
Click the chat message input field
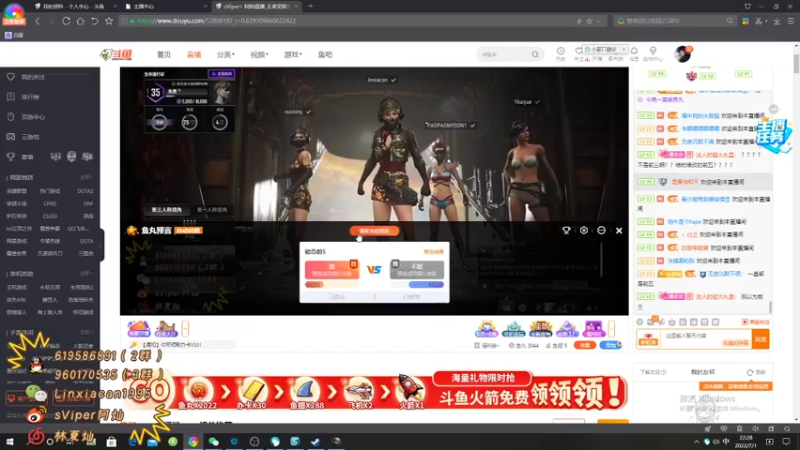click(705, 339)
